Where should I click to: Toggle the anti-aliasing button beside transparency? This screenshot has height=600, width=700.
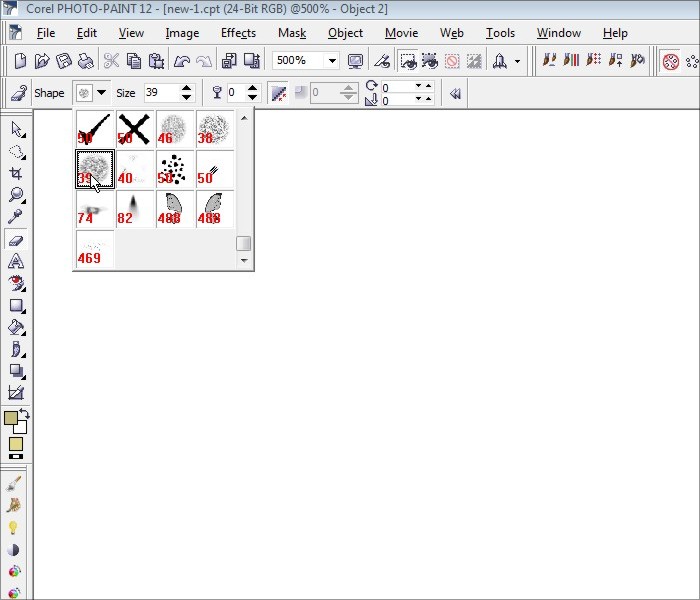pyautogui.click(x=278, y=93)
